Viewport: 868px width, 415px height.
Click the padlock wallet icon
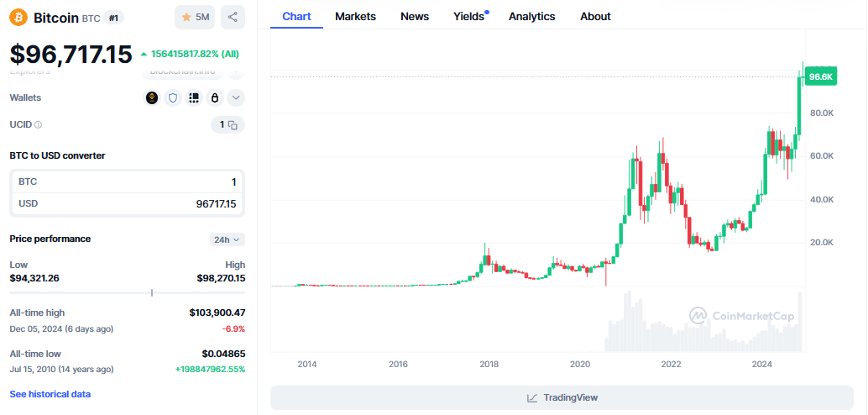click(215, 97)
